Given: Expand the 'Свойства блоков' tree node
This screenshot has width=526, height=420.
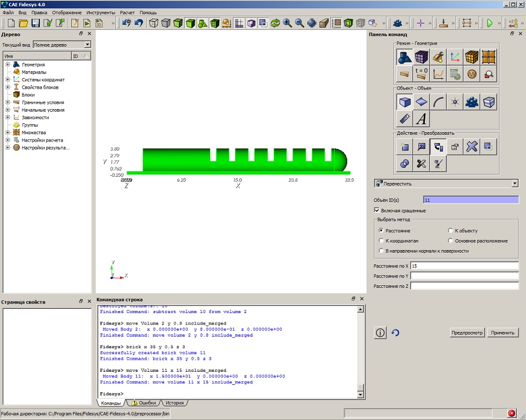Looking at the screenshot, I should (x=8, y=87).
